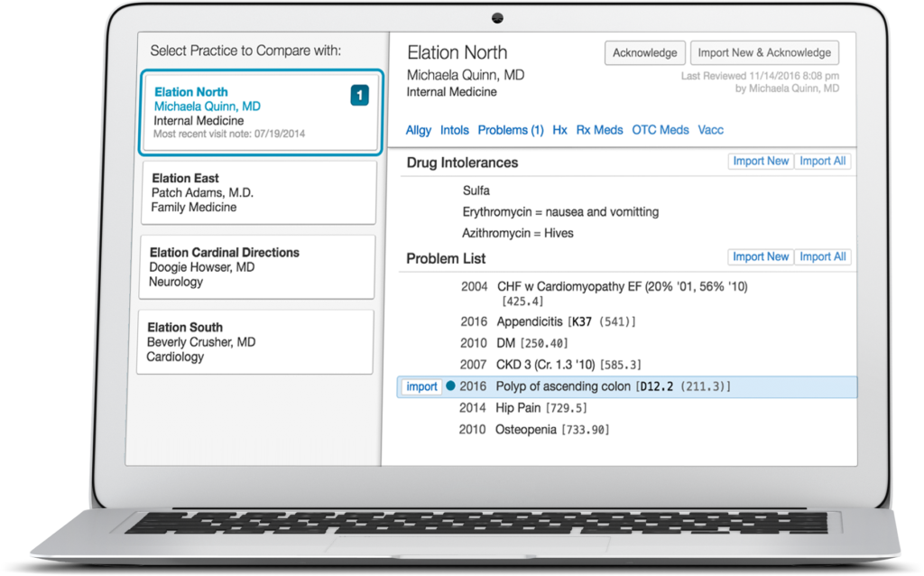Click the Last Reviewed timestamp text

point(760,76)
